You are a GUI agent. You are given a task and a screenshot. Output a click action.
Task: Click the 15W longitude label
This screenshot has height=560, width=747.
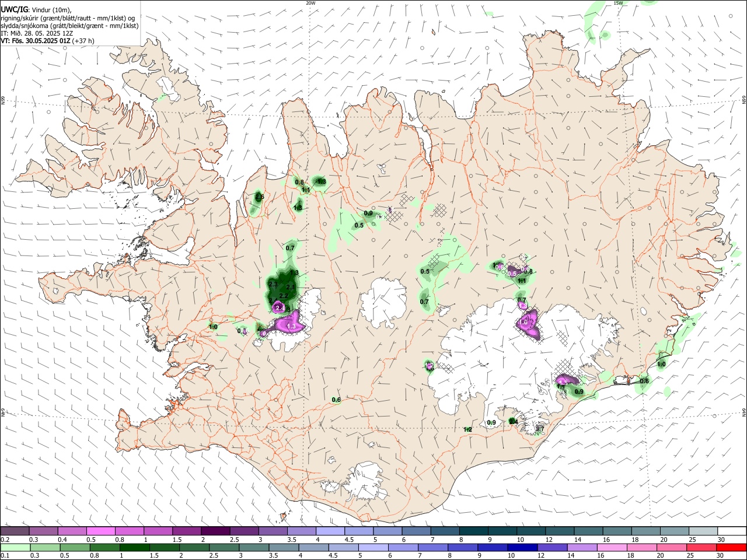coord(618,3)
